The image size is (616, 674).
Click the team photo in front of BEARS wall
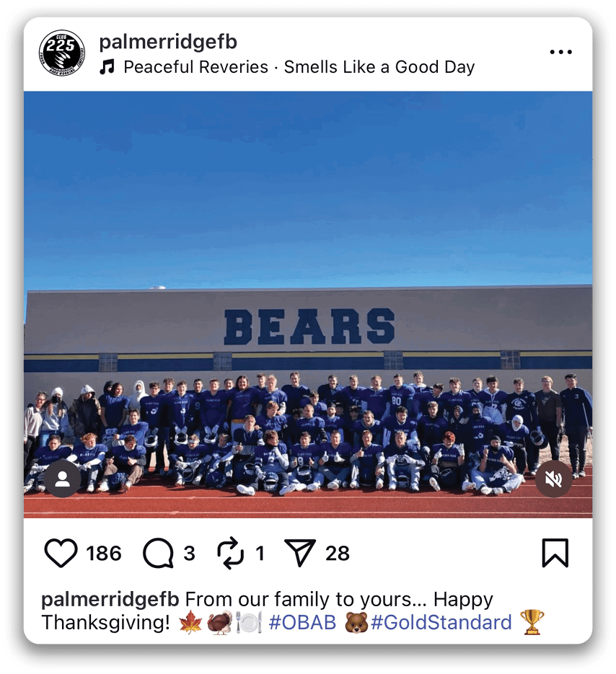click(308, 304)
